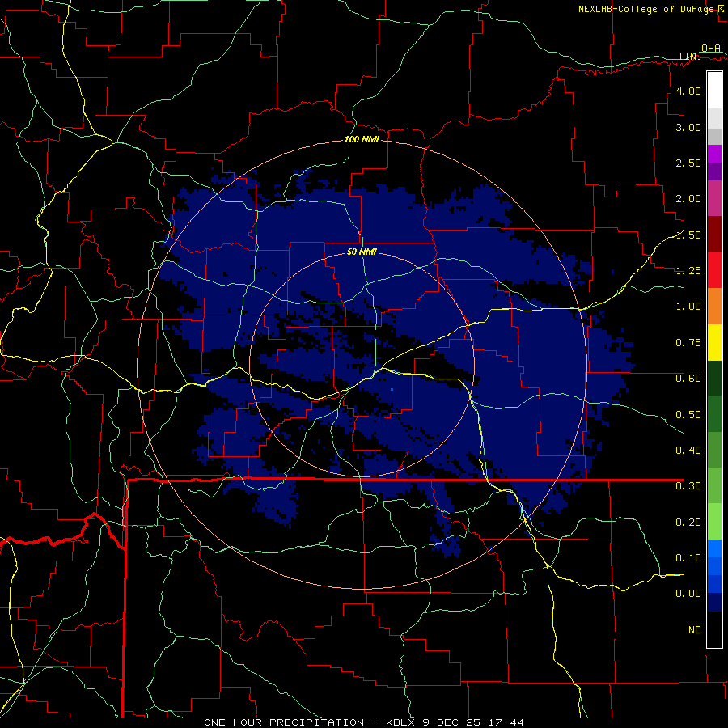This screenshot has width=728, height=728.
Task: Click the "2.50" scale value
Action: click(688, 163)
